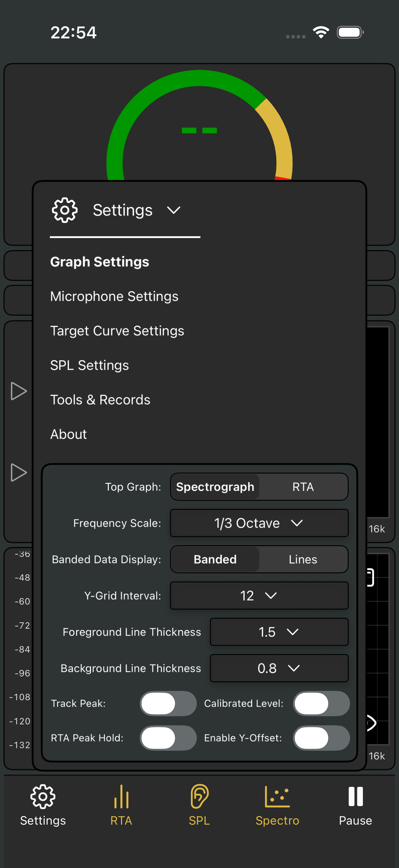
Task: Open the SPL ear icon tab
Action: pos(199,796)
